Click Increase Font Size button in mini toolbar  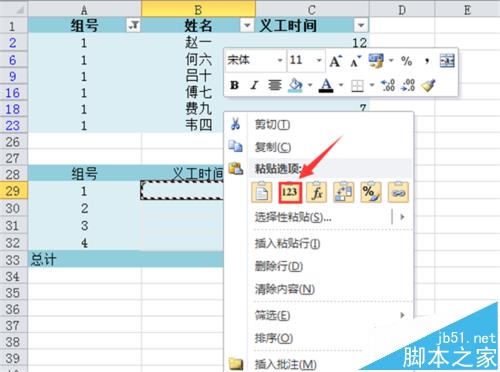point(335,61)
